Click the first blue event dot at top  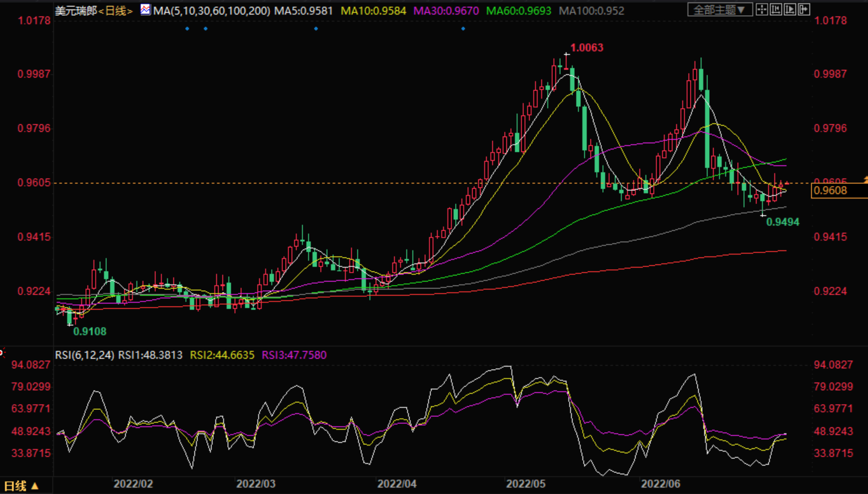click(187, 29)
